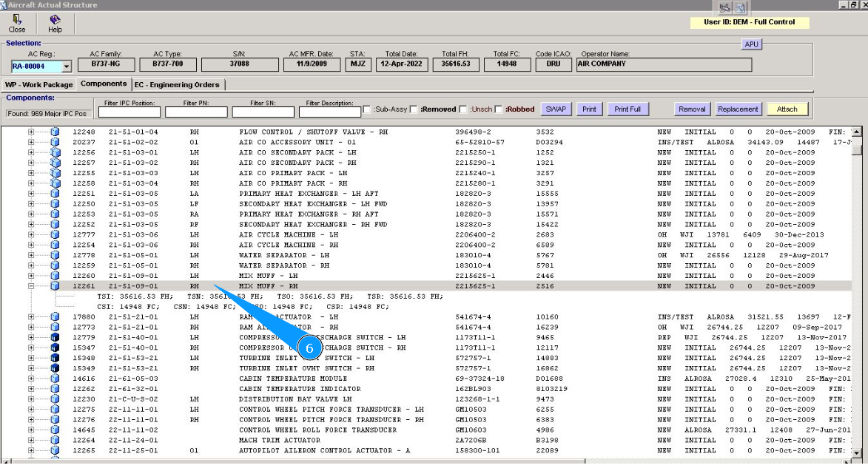Select dark cube icon for row 12779
Image resolution: width=868 pixels, height=468 pixels.
point(55,337)
